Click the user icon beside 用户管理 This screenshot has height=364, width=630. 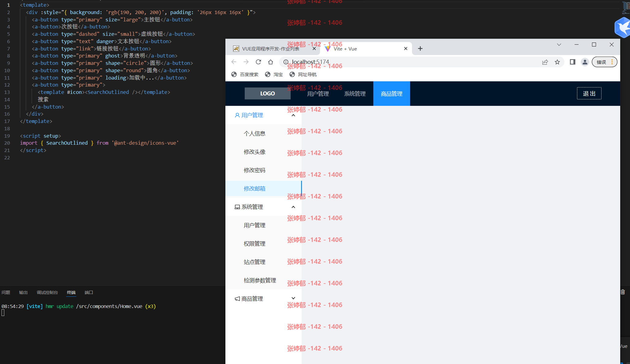pyautogui.click(x=237, y=115)
